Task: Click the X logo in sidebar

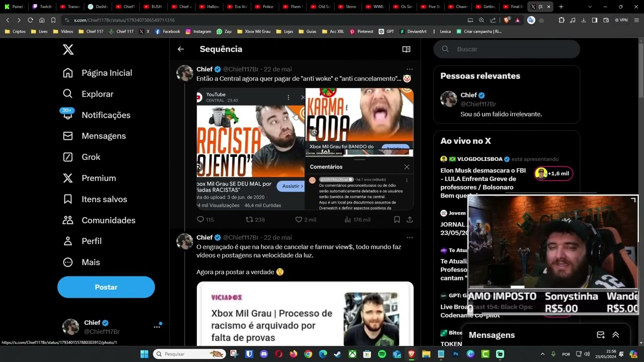Action: coord(68,49)
